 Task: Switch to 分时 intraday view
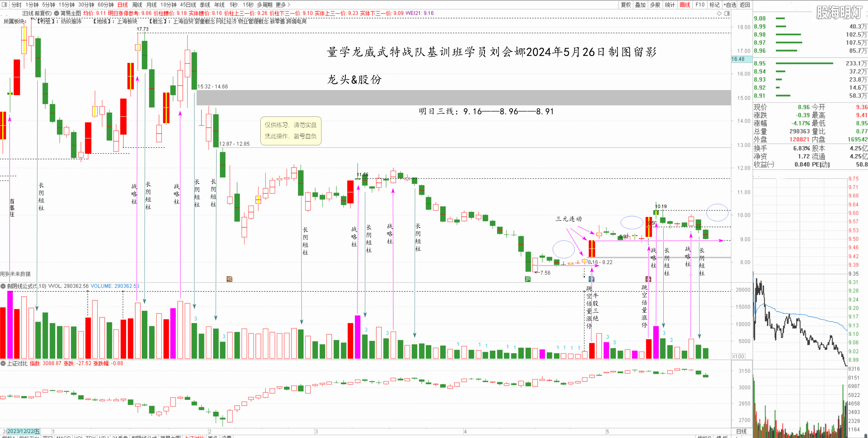pyautogui.click(x=16, y=4)
